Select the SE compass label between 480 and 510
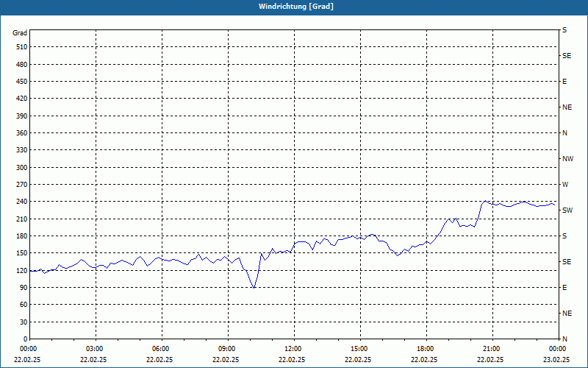This screenshot has width=588, height=368. coord(567,56)
